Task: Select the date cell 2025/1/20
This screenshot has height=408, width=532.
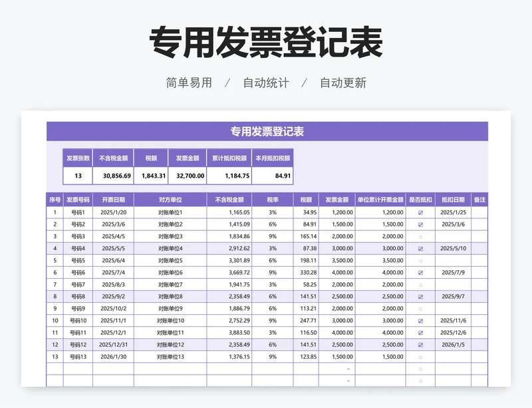Action: [113, 212]
